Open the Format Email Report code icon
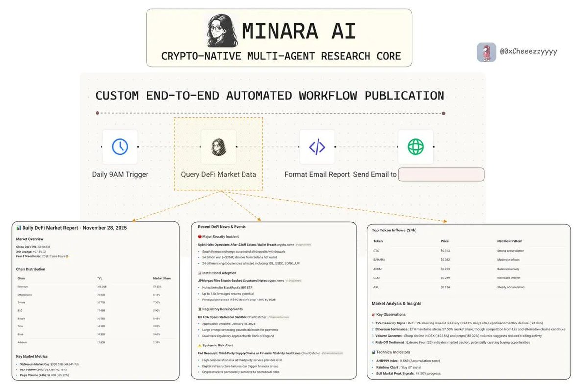588x392 pixels. 317,147
